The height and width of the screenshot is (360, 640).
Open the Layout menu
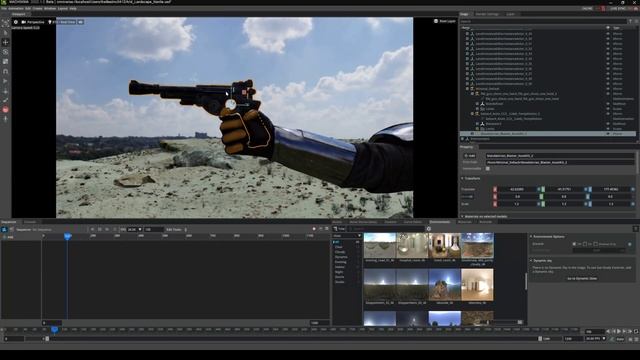pos(62,8)
